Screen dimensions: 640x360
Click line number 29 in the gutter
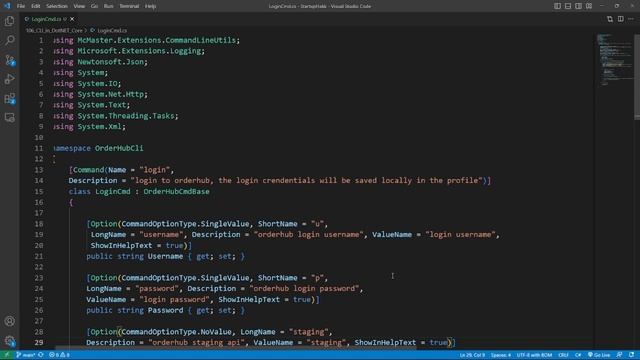(x=39, y=342)
